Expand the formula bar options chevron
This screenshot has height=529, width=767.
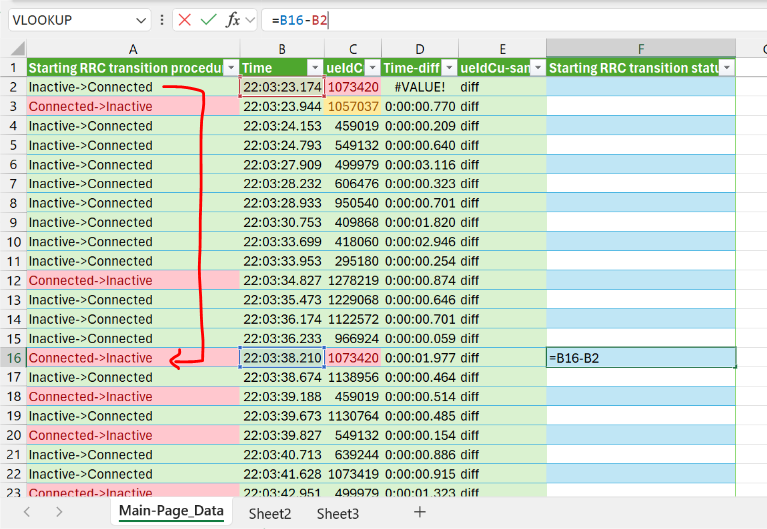click(250, 20)
